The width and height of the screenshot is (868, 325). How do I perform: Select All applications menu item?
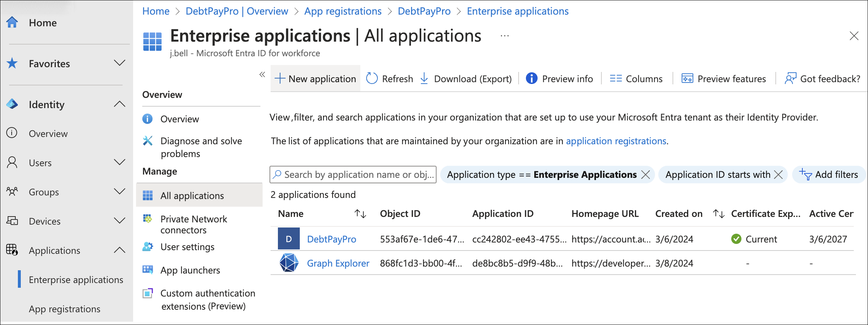[199, 195]
